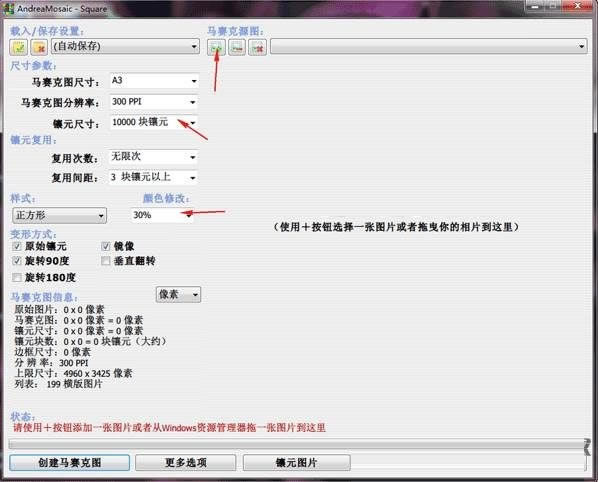Toggle the 原始镶元 checkbox

tap(16, 246)
